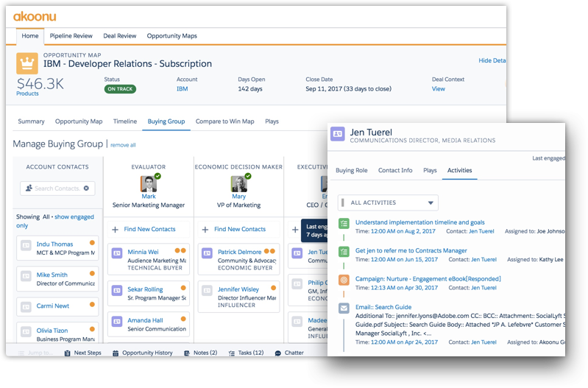Click the Tasks list icon
This screenshot has width=588, height=388.
(x=232, y=353)
